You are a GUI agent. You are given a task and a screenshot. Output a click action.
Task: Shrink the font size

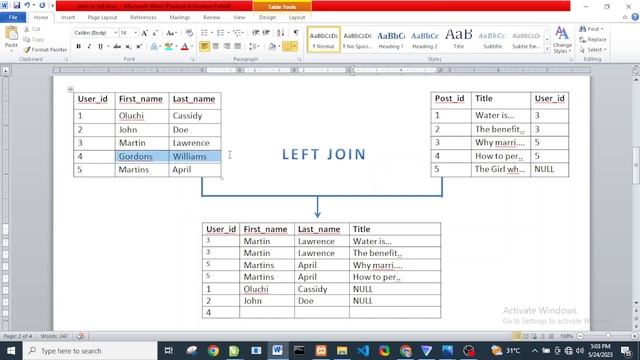(155, 33)
